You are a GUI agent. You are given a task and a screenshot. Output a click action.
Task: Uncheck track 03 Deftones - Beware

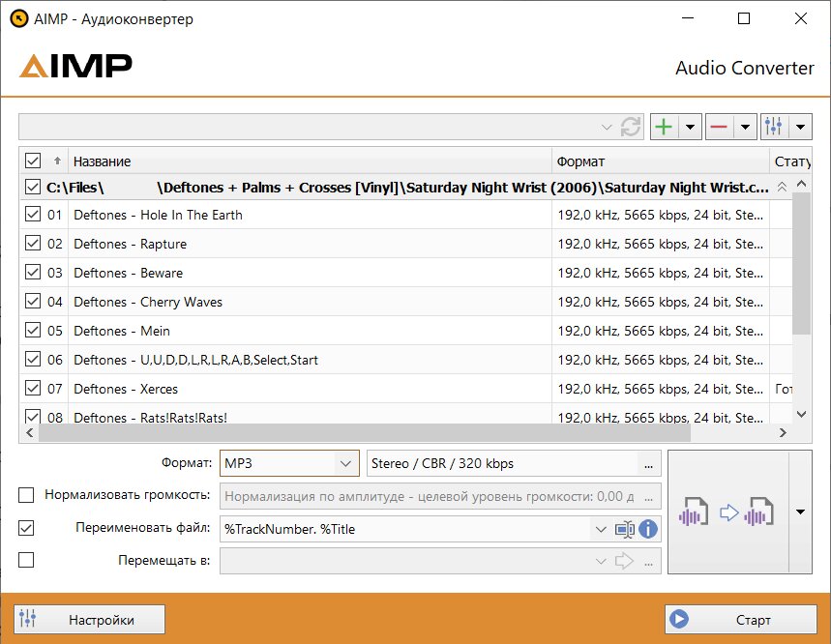33,273
